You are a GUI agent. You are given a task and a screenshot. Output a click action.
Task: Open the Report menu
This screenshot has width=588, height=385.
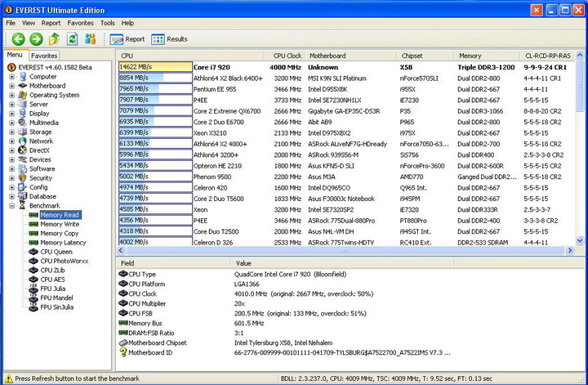pos(51,23)
